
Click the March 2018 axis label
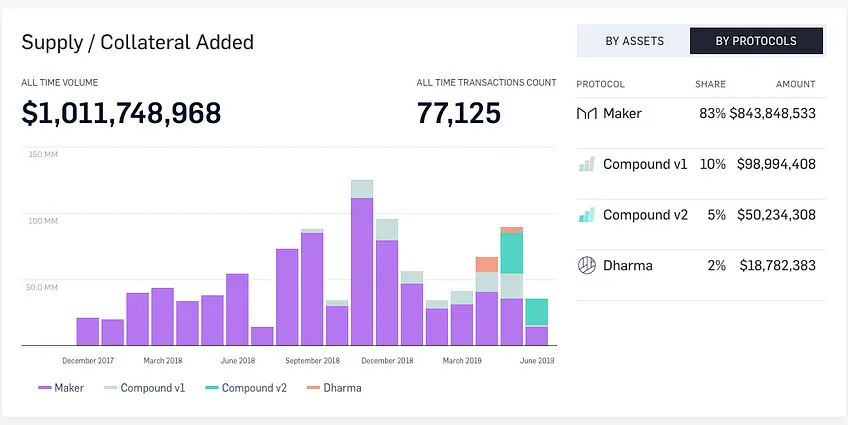tap(163, 361)
